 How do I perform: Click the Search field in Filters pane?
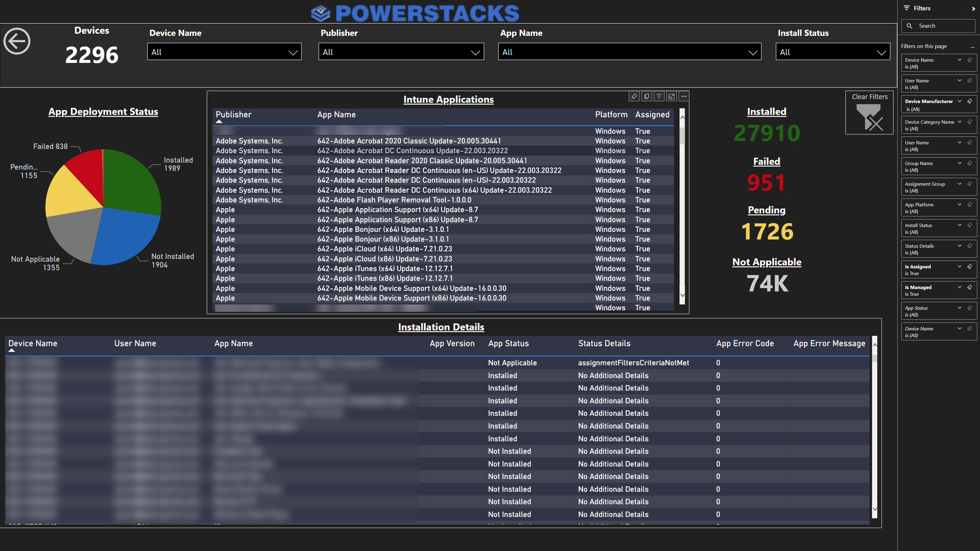coord(938,26)
